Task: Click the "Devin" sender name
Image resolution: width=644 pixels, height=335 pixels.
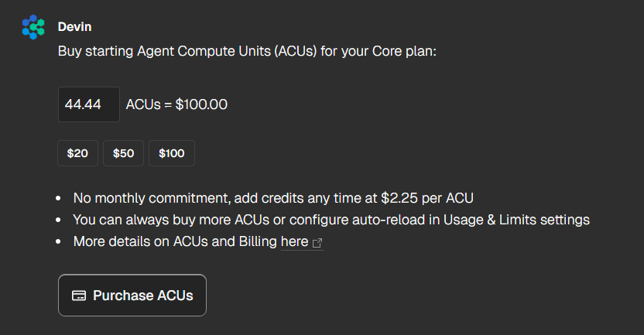Action: (x=73, y=27)
